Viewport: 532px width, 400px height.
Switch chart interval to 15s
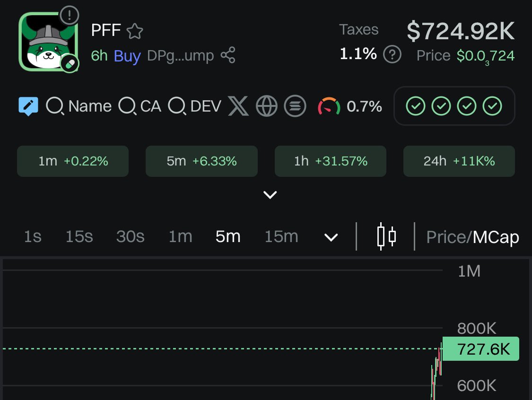point(79,236)
